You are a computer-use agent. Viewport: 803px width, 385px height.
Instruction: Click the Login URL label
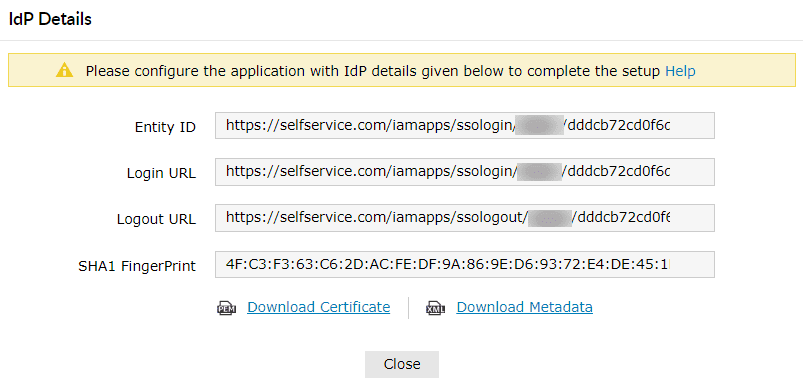click(161, 173)
